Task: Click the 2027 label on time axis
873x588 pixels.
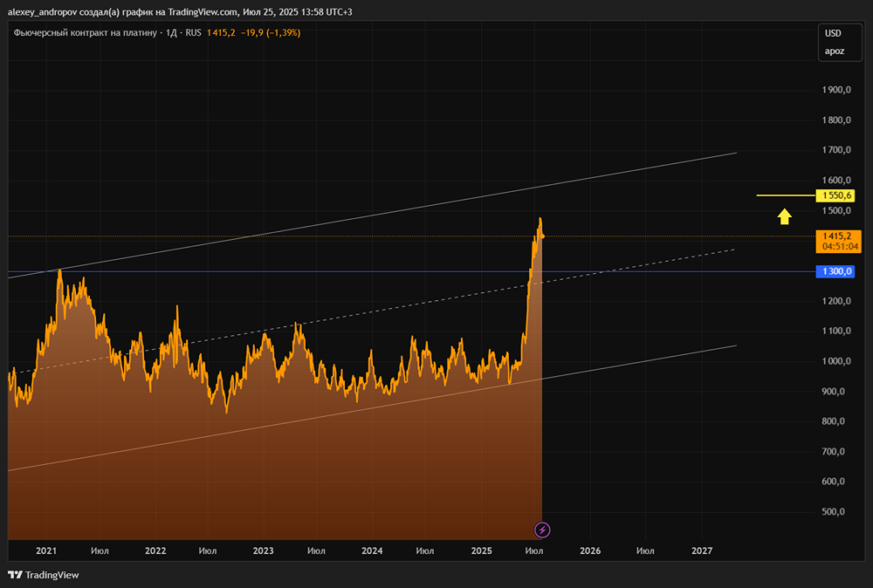Action: 702,551
